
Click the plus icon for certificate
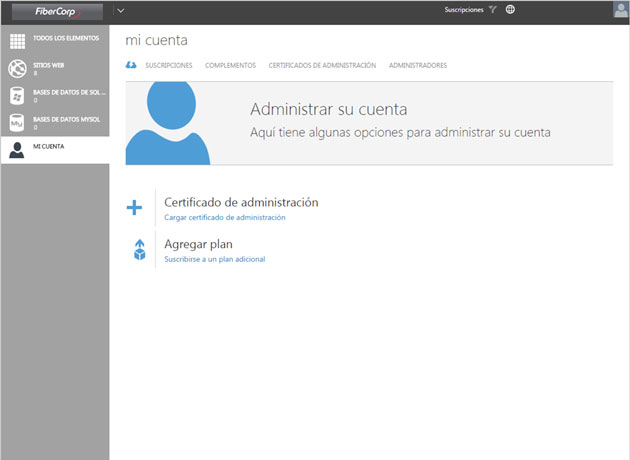pyautogui.click(x=134, y=208)
